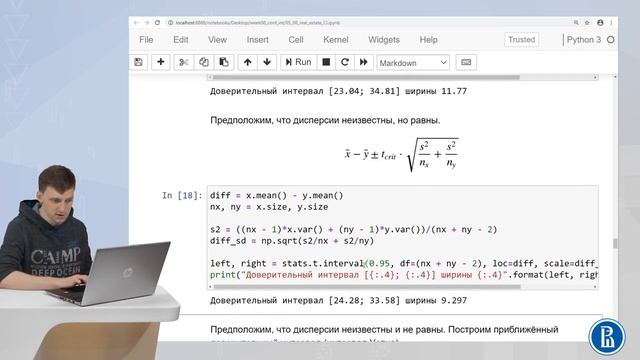Click the line 'diff = x.mean() - y.mean()'
The height and width of the screenshot is (360, 640).
pyautogui.click(x=277, y=196)
